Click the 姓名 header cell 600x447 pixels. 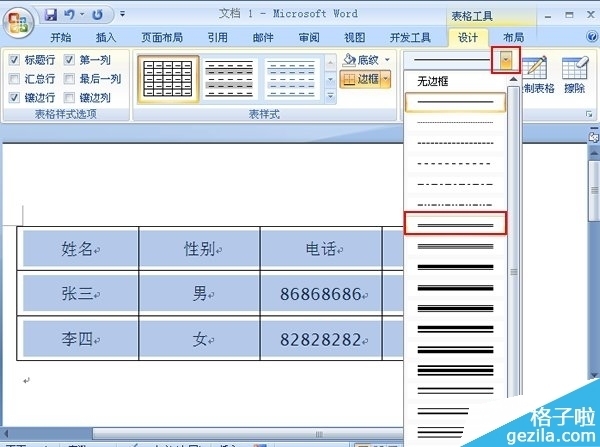point(77,249)
